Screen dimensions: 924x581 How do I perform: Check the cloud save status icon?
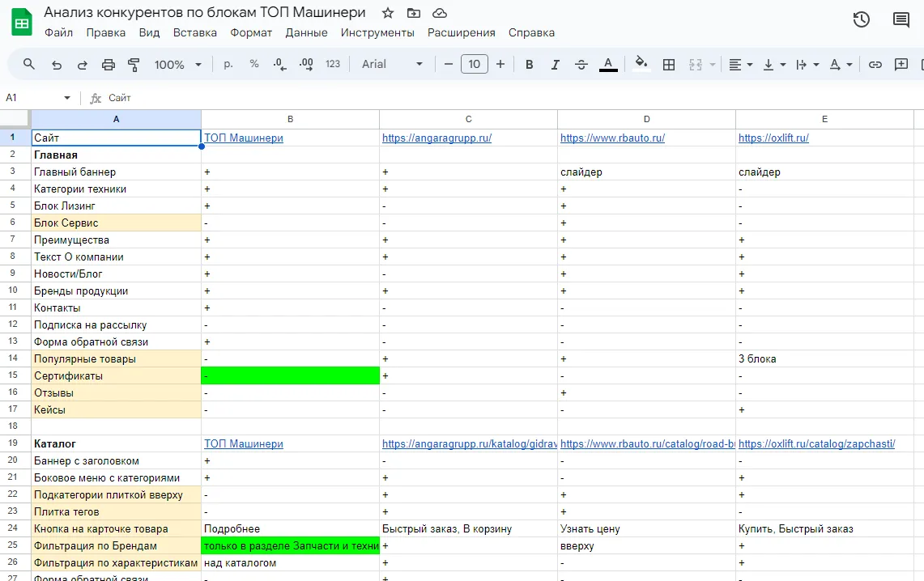[440, 13]
